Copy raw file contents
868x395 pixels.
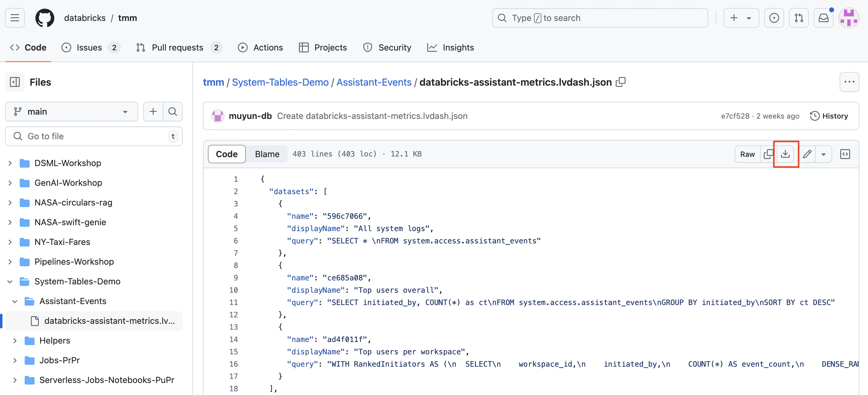(768, 154)
